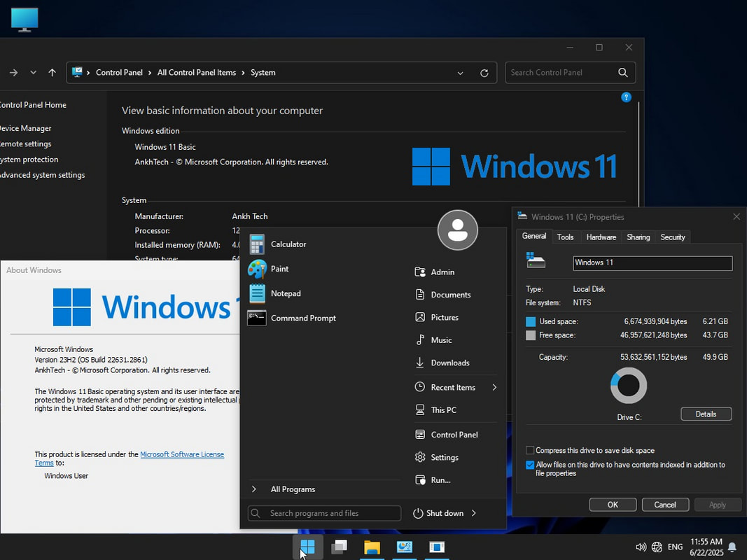The image size is (747, 560).
Task: Open the Run... dialog entry
Action: click(x=433, y=480)
